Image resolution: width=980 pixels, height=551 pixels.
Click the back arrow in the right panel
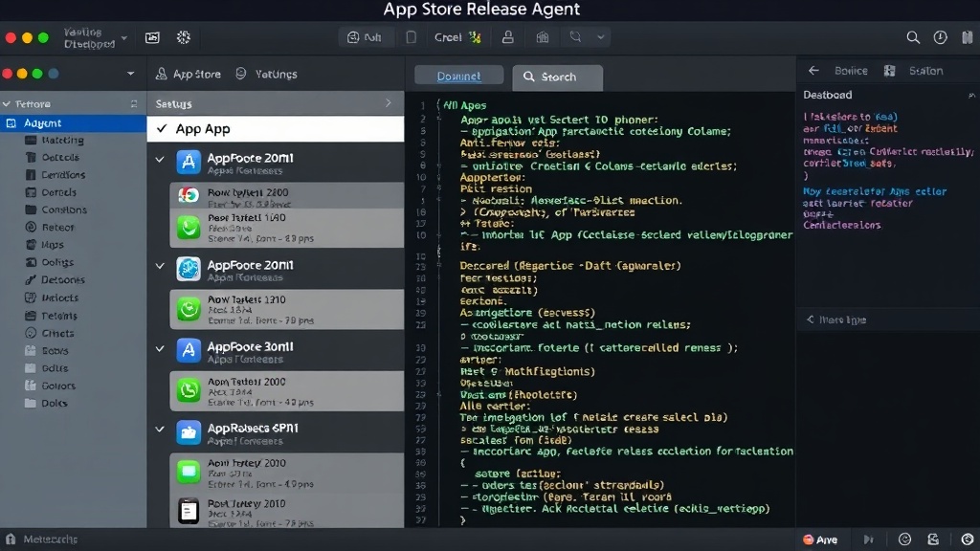[813, 71]
